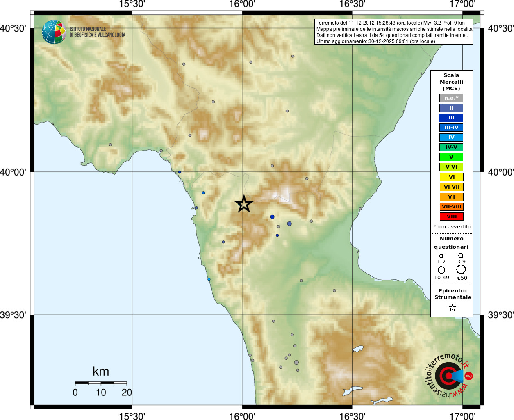514x420 pixels.
Task: Click the Istituto Nazionale di Geofisica text
Action: point(97,32)
